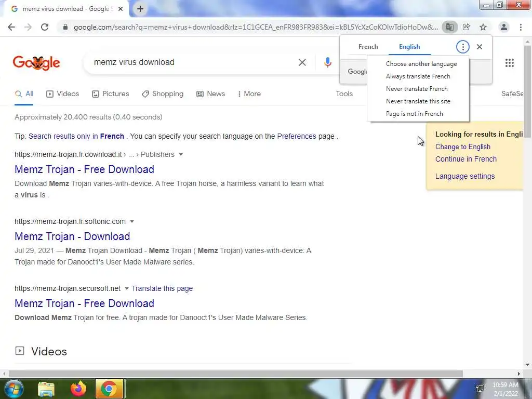This screenshot has height=399, width=532.
Task: Click the Videos section icon
Action: coord(20,351)
